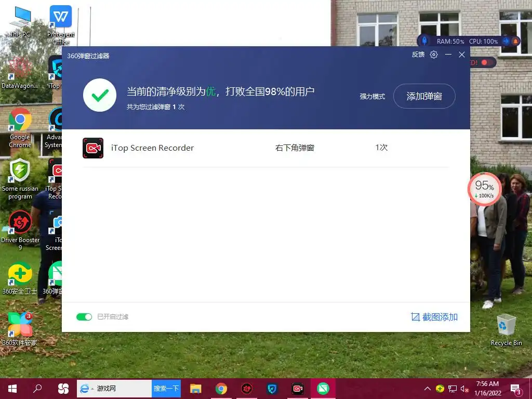The width and height of the screenshot is (532, 399).
Task: Open 360安全卫士 desktop shortcut
Action: pyautogui.click(x=20, y=278)
